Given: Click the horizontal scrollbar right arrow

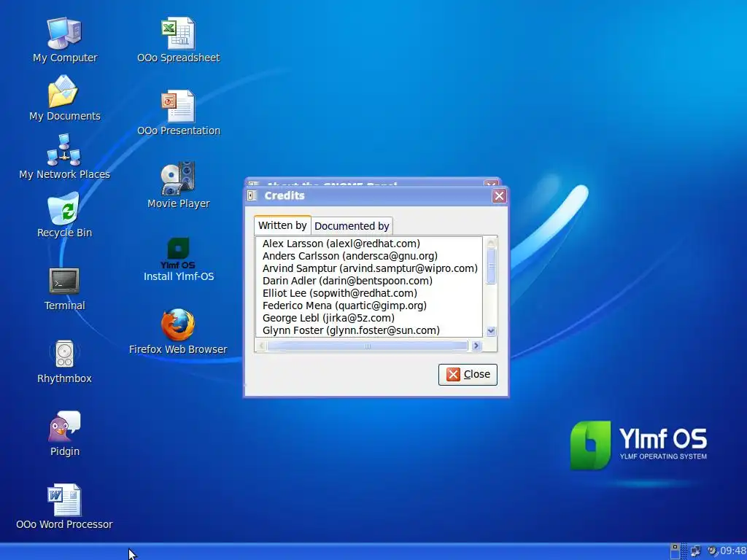Looking at the screenshot, I should coord(476,346).
